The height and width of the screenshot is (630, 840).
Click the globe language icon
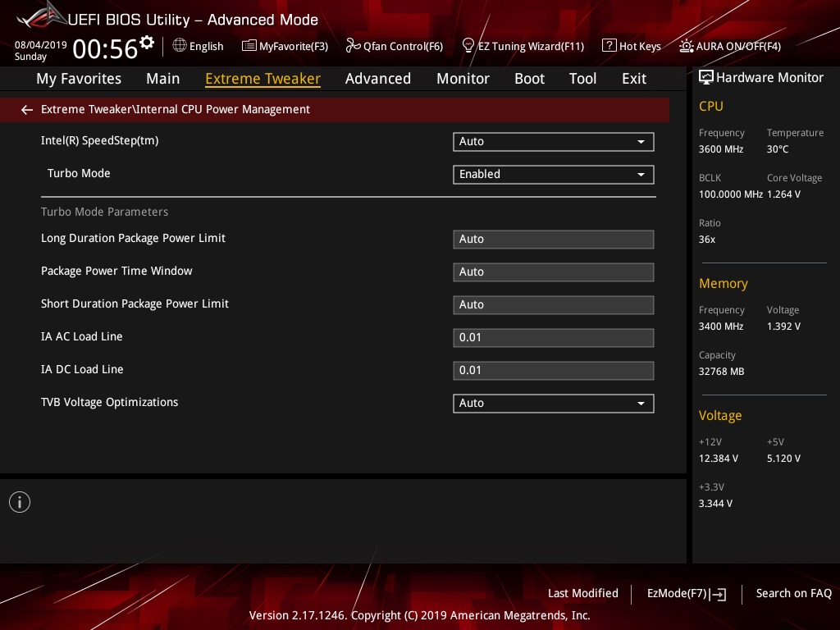tap(180, 46)
